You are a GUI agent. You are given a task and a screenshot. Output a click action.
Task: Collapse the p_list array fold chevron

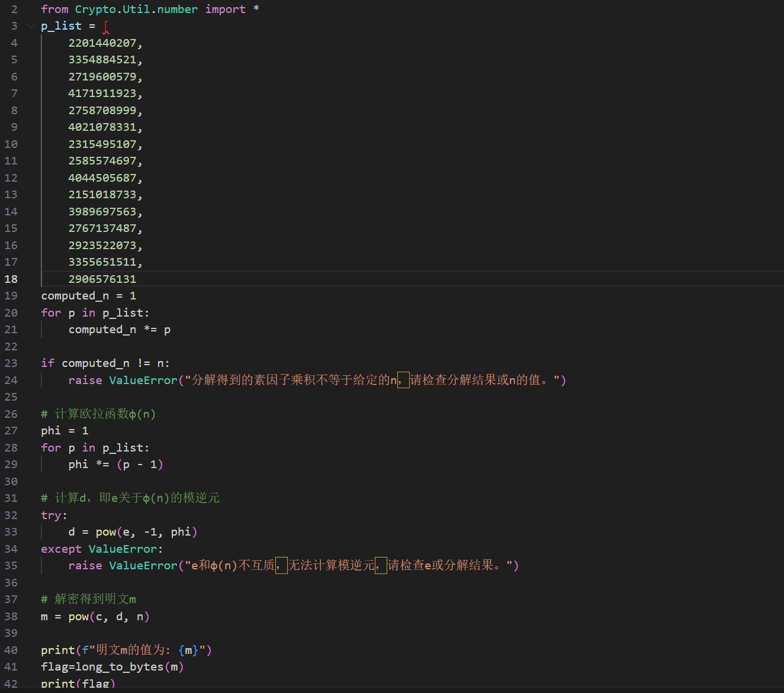(x=31, y=26)
